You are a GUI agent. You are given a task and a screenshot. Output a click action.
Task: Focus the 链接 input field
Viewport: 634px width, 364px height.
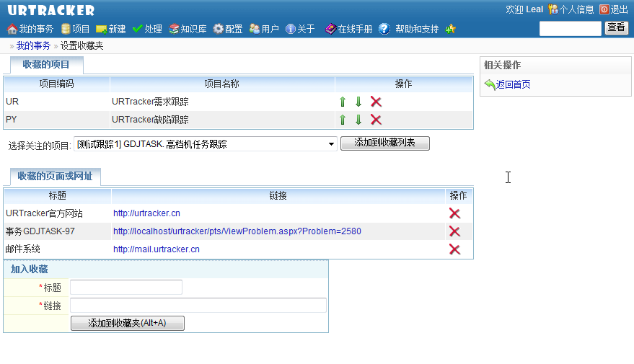pos(198,305)
